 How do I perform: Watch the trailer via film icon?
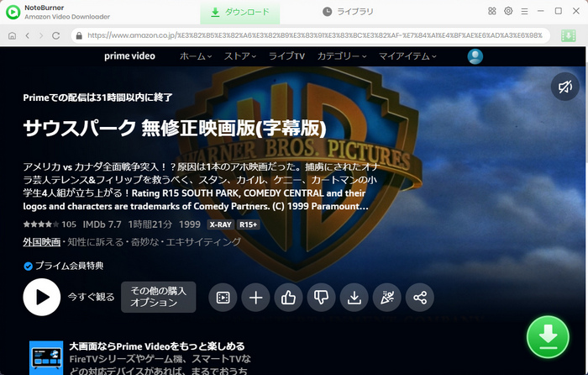(x=223, y=298)
